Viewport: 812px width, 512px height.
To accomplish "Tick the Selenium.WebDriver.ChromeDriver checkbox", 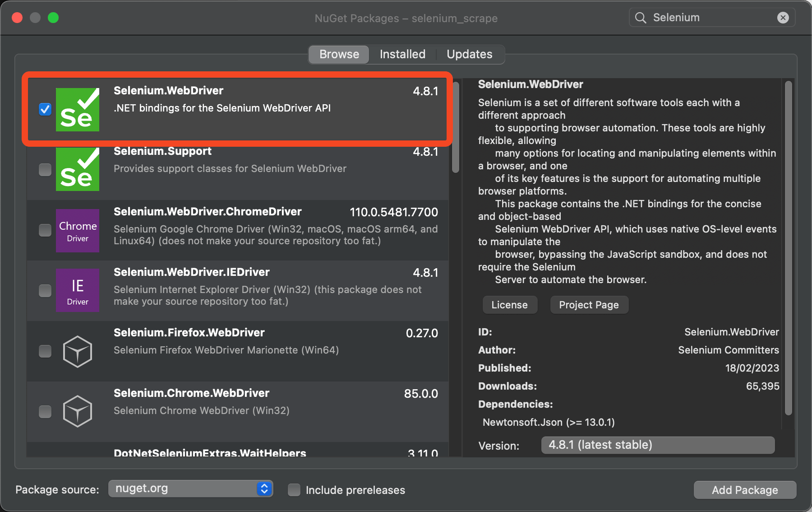I will pyautogui.click(x=45, y=230).
